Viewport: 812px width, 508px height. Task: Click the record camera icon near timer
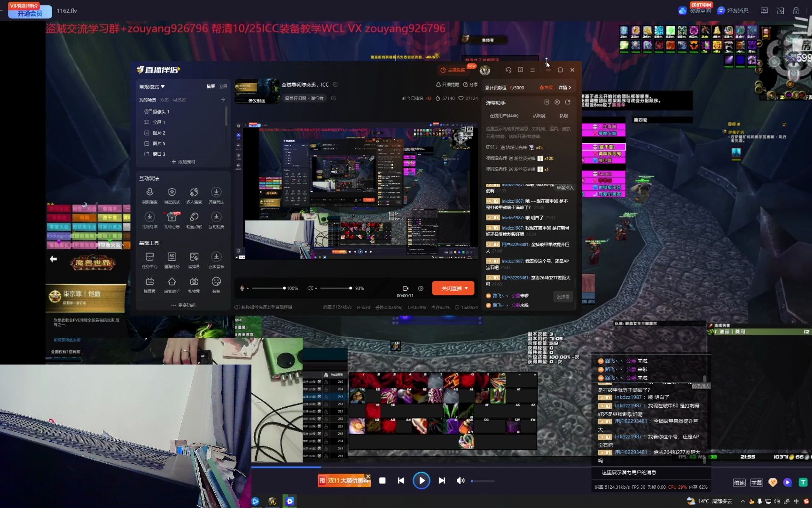click(x=405, y=288)
